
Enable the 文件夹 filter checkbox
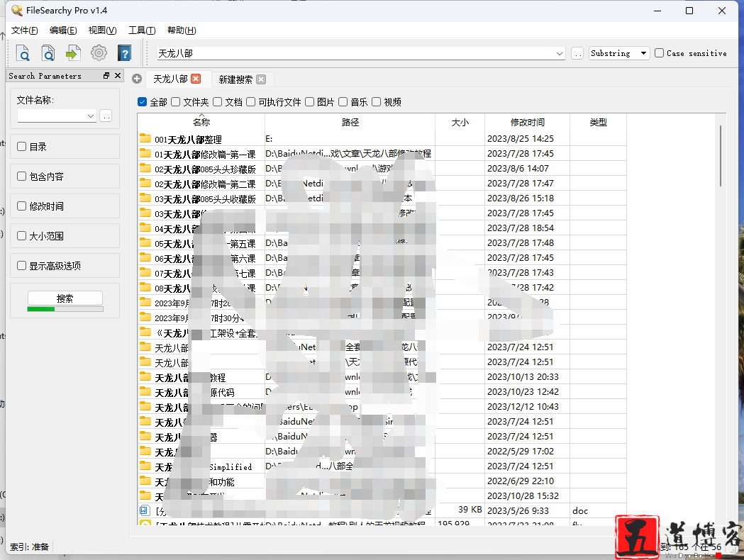click(176, 101)
